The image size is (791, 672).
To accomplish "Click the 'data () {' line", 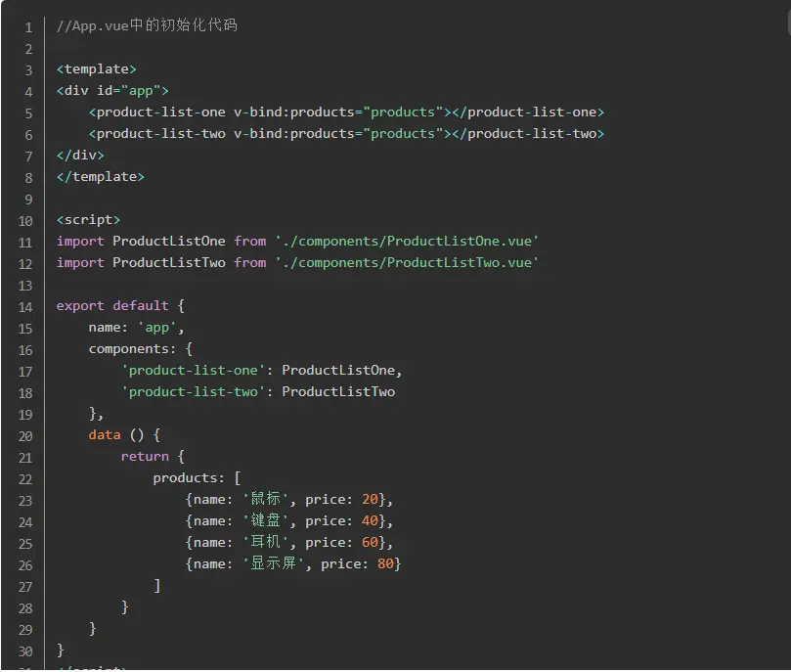I will coord(124,435).
